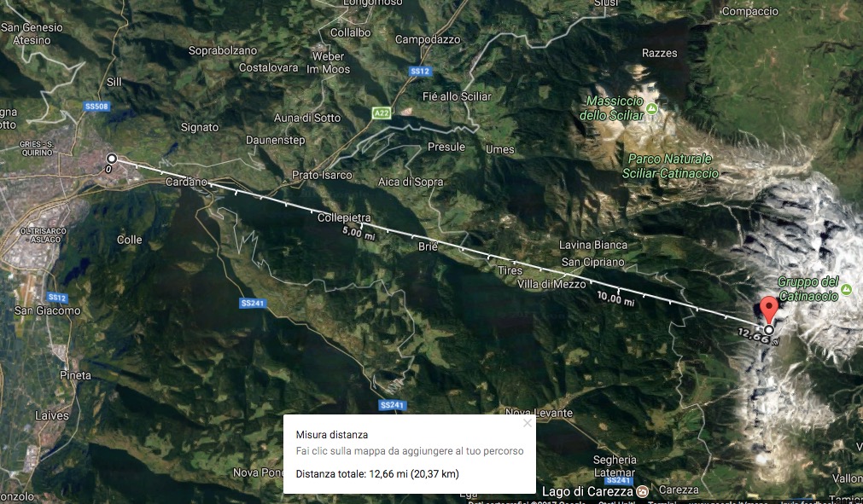This screenshot has height=504, width=863.
Task: Click the Collepietra place label
Action: pyautogui.click(x=344, y=217)
